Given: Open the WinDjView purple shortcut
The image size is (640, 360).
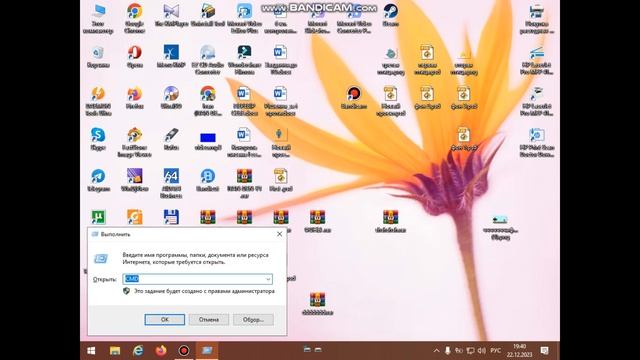Looking at the screenshot, I should pos(134,177).
